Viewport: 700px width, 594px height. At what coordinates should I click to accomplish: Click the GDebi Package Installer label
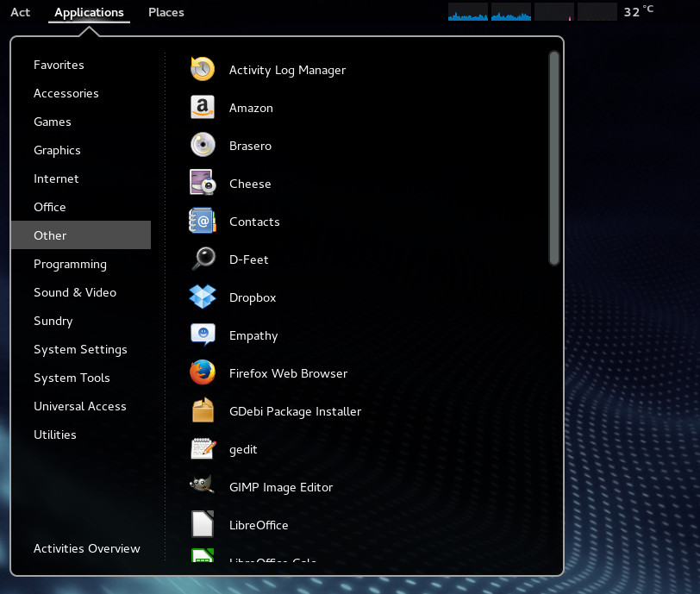click(x=295, y=412)
